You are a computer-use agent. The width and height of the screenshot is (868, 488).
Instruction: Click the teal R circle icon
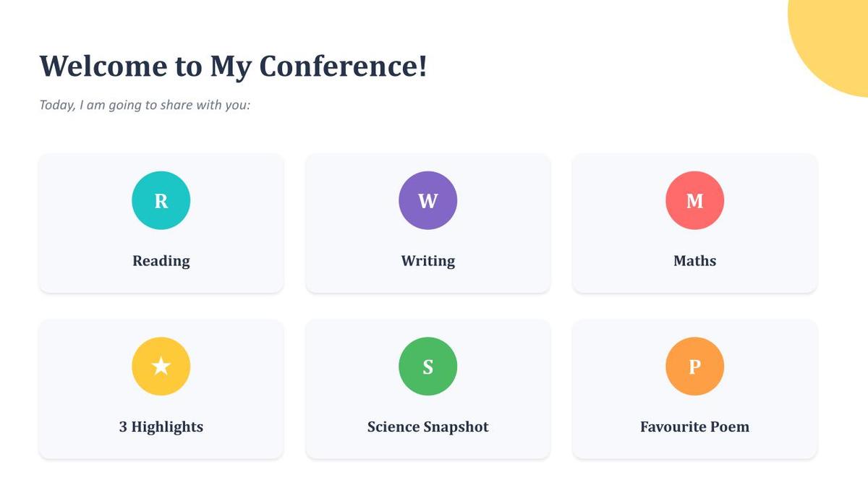tap(161, 200)
